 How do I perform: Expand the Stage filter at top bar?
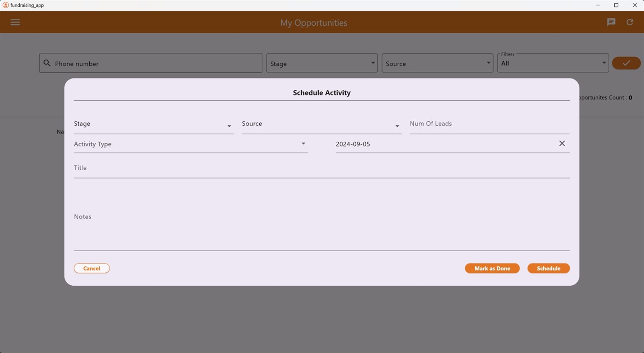[373, 63]
